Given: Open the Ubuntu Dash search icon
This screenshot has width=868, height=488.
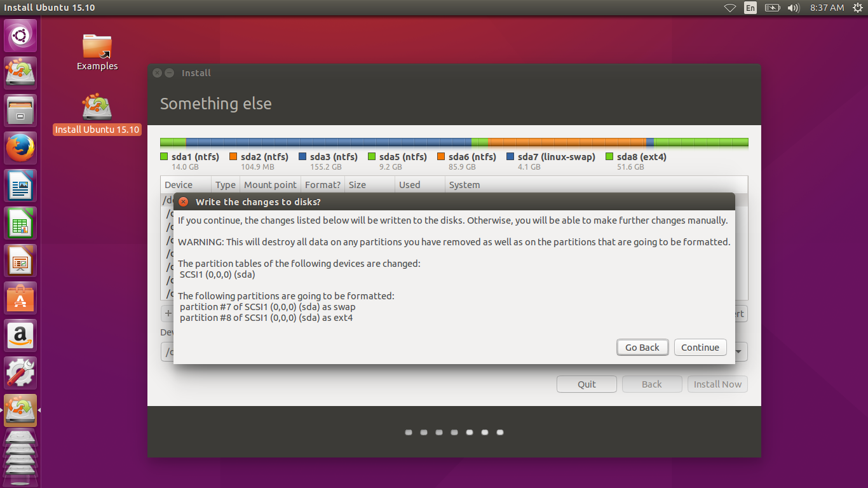Looking at the screenshot, I should click(x=20, y=36).
